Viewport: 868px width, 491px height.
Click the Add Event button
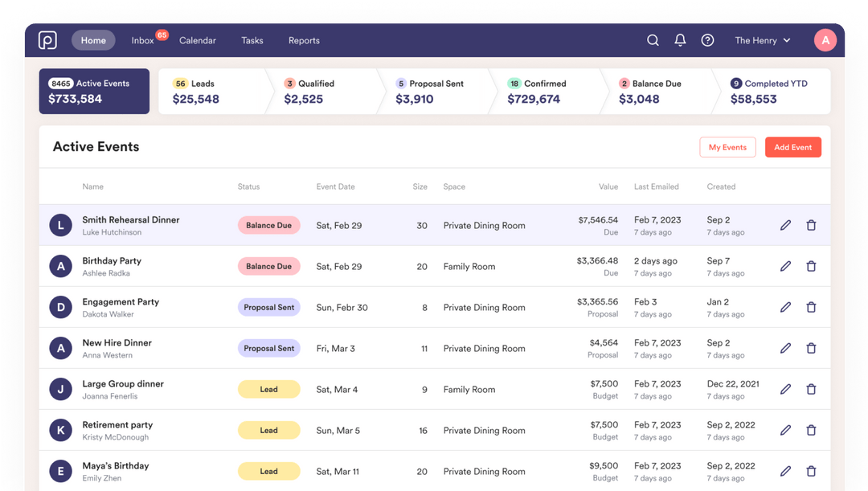(x=793, y=147)
